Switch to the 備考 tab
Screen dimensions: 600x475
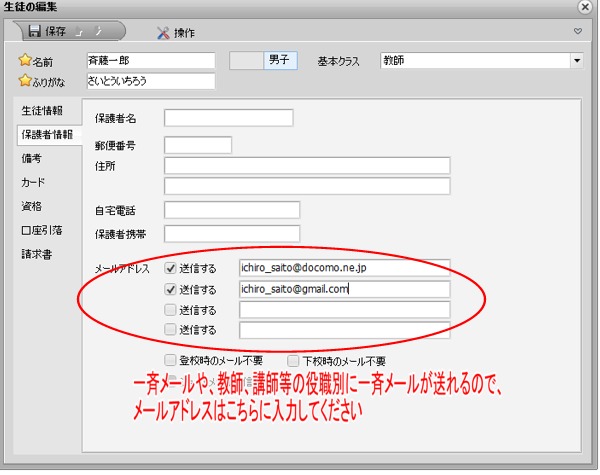31,158
